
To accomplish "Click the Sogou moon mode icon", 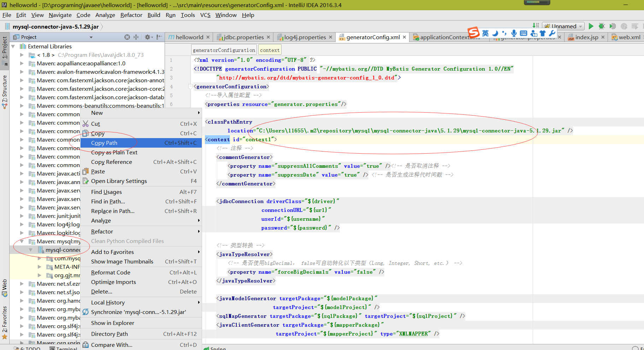I will (495, 33).
